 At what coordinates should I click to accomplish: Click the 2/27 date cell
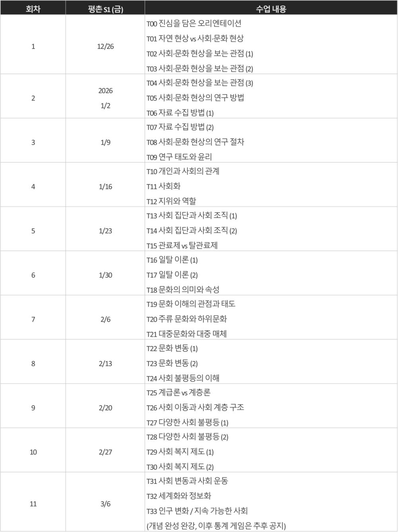(105, 452)
